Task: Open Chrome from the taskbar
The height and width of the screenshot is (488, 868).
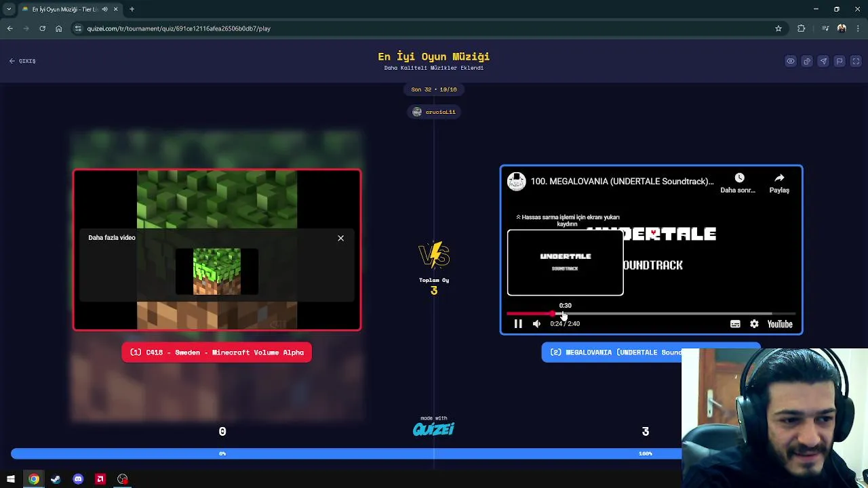Action: tap(33, 479)
